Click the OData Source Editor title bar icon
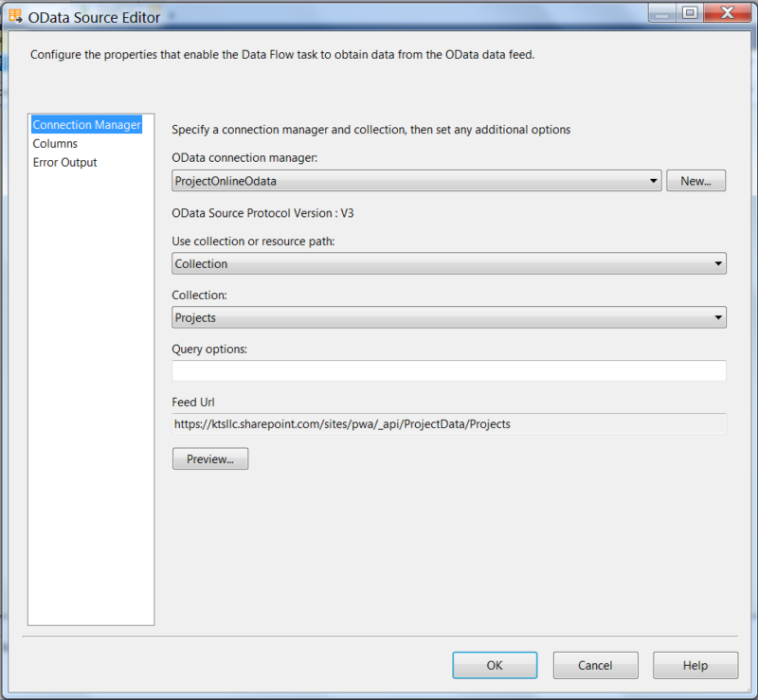 coord(13,13)
